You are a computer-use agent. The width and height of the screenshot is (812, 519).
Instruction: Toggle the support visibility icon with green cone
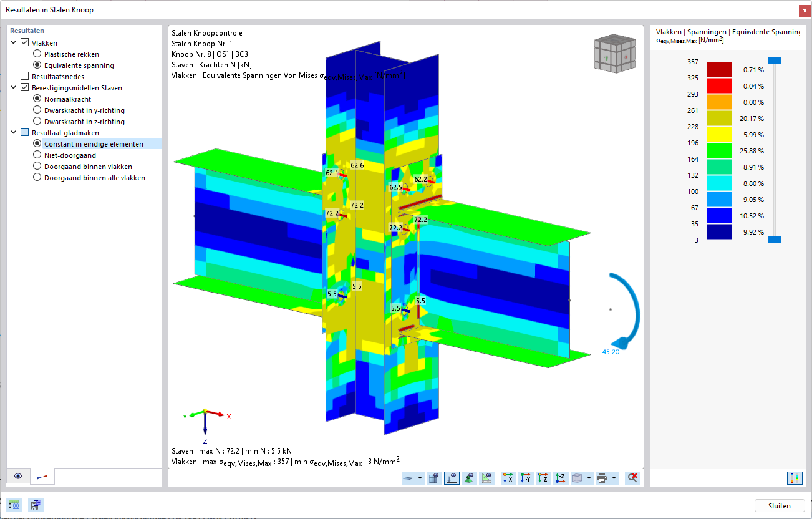(x=469, y=478)
